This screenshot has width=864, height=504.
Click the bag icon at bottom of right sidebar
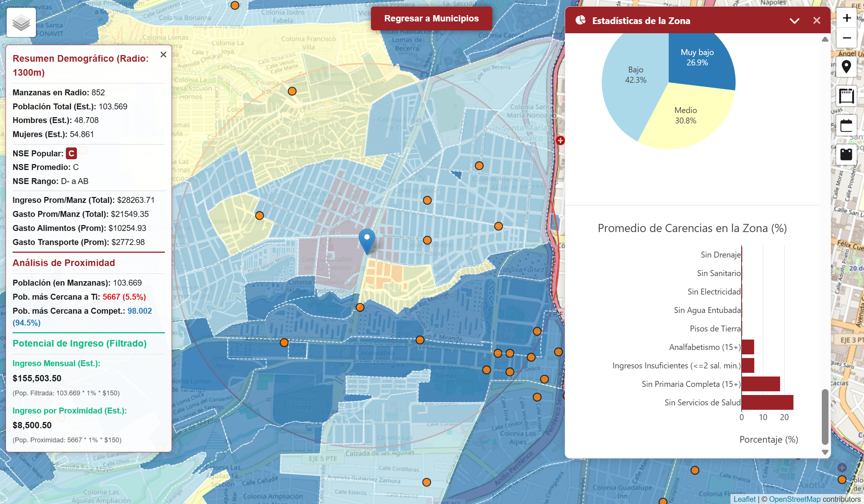tap(847, 154)
